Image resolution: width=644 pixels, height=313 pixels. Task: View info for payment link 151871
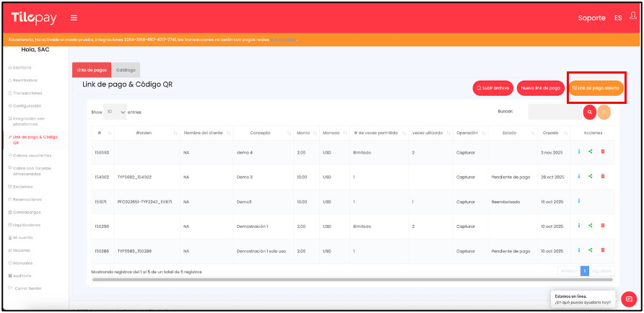[x=579, y=201]
